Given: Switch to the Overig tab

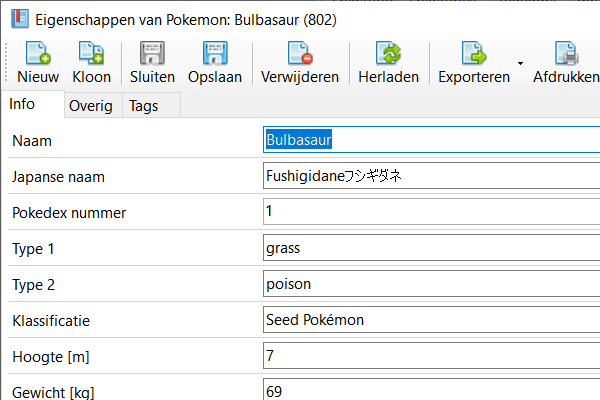Looking at the screenshot, I should tap(90, 106).
